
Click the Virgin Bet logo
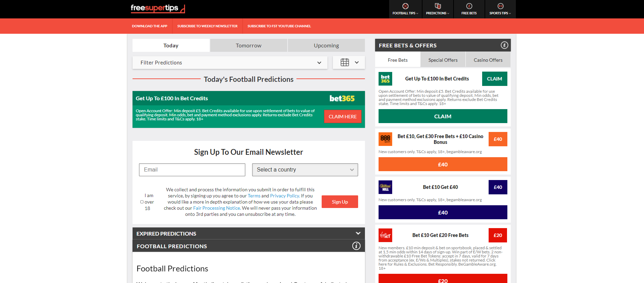[385, 235]
